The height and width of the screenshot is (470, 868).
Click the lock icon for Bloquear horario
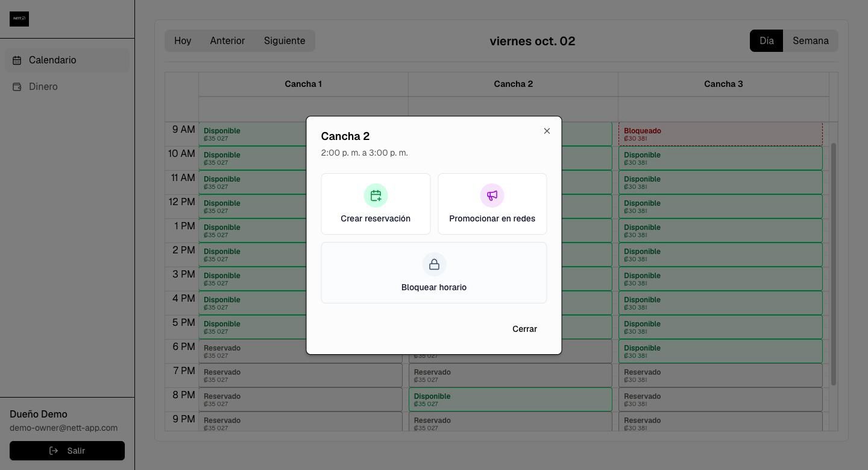point(434,264)
